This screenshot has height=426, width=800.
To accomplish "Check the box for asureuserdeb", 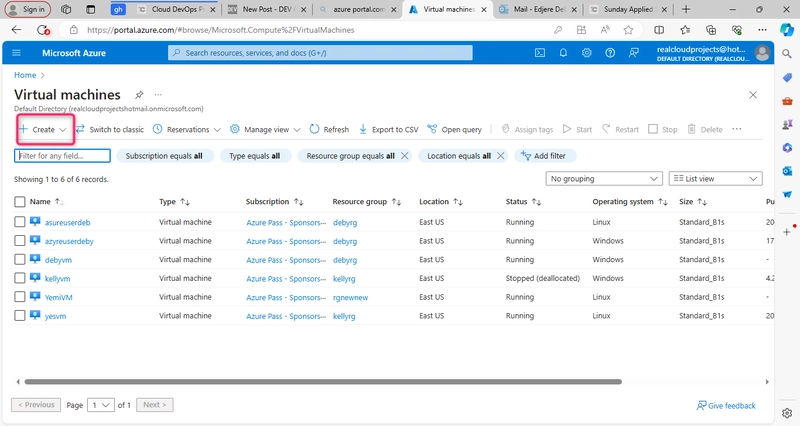I will point(19,222).
